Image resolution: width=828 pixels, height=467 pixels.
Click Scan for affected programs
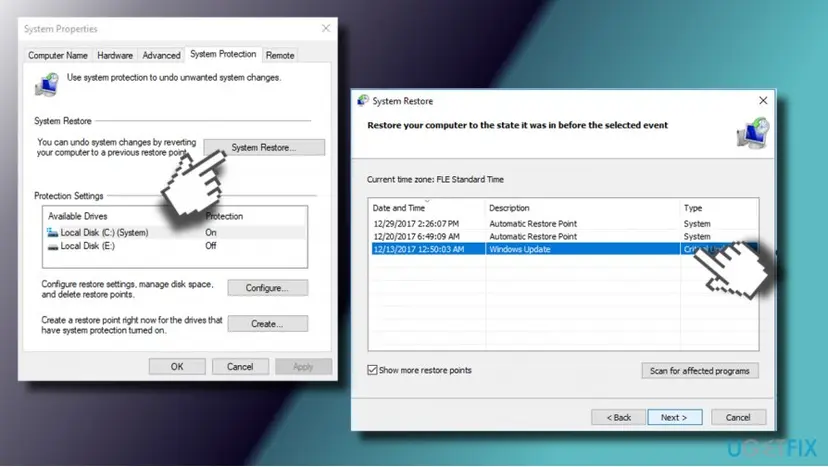(700, 371)
